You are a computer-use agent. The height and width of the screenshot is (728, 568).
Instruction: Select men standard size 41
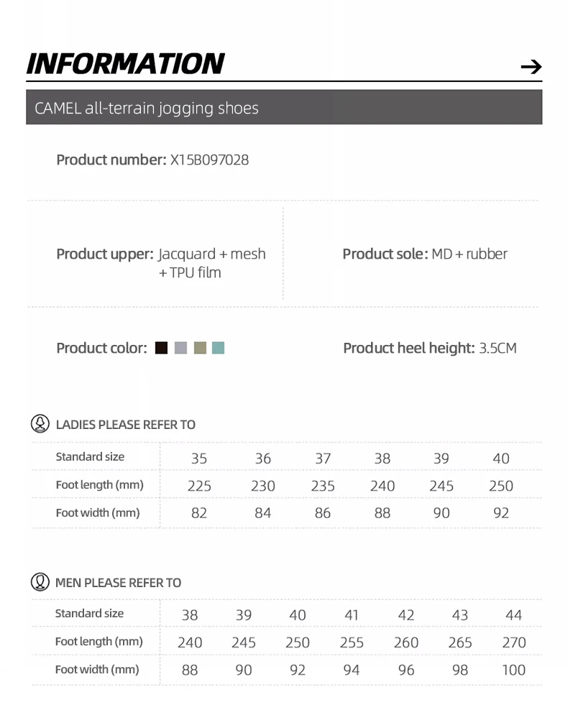click(x=352, y=615)
